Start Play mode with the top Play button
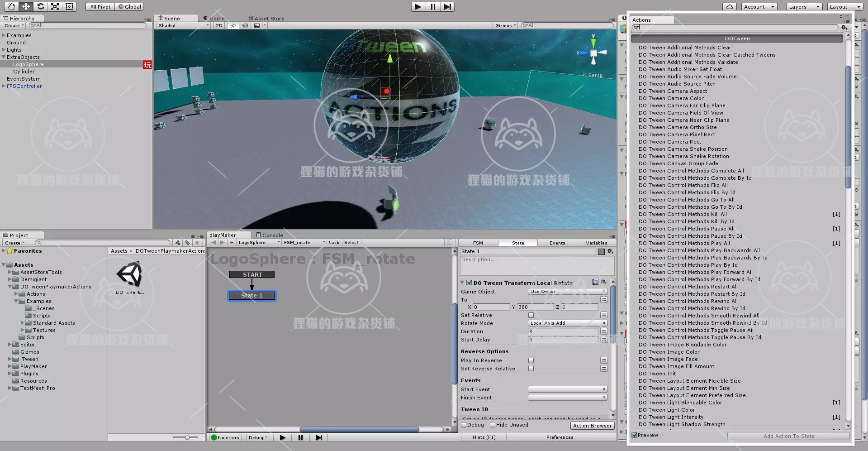The image size is (868, 451). 418,7
